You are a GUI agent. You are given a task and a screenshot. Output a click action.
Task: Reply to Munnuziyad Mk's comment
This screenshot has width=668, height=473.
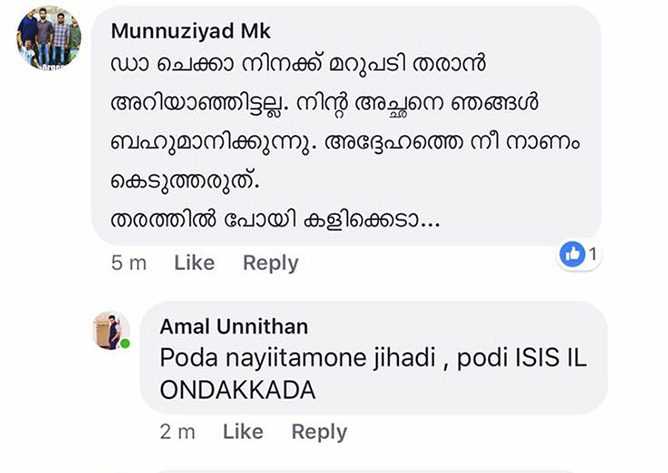tap(270, 263)
